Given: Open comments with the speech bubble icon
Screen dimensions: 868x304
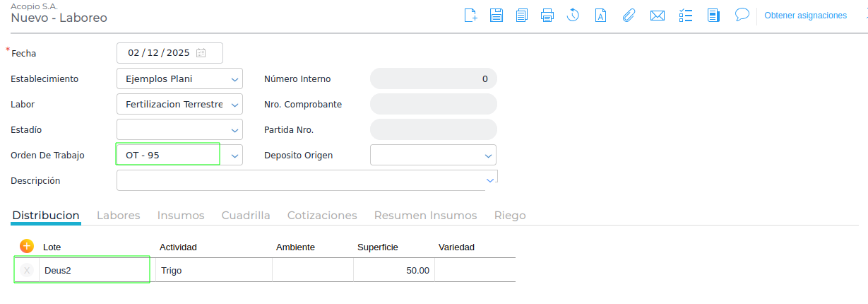Looking at the screenshot, I should (x=742, y=14).
